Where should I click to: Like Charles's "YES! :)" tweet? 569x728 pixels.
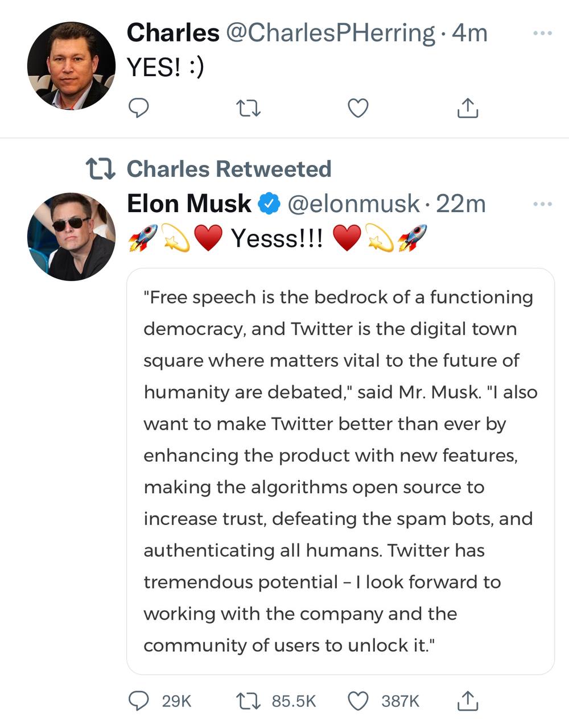point(358,107)
